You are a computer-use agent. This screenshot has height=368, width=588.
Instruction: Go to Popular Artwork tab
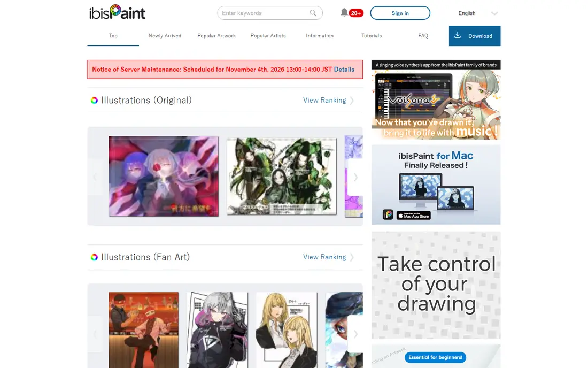tap(216, 36)
